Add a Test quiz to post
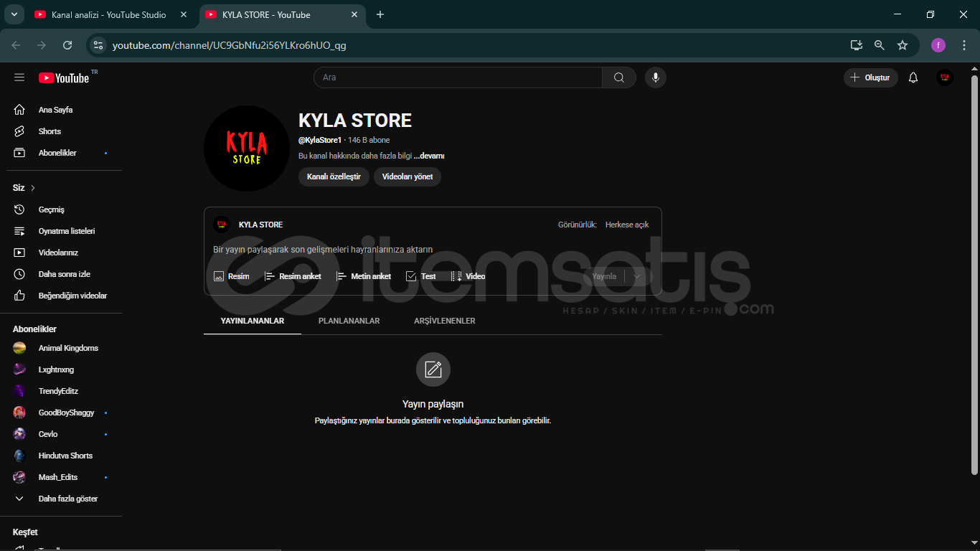 tap(421, 276)
